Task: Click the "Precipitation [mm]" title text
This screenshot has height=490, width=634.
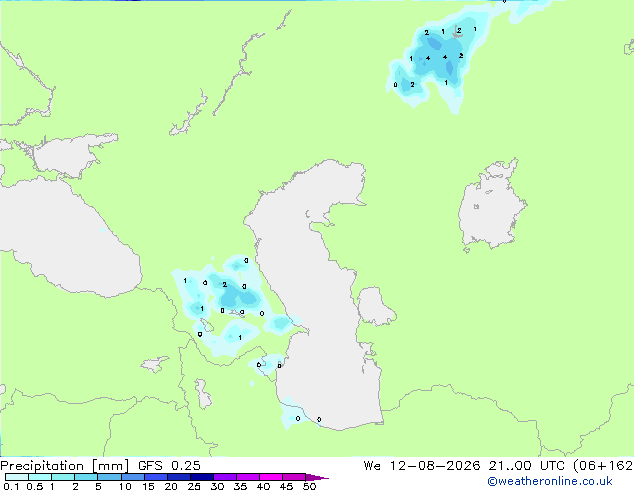Action: 65,466
